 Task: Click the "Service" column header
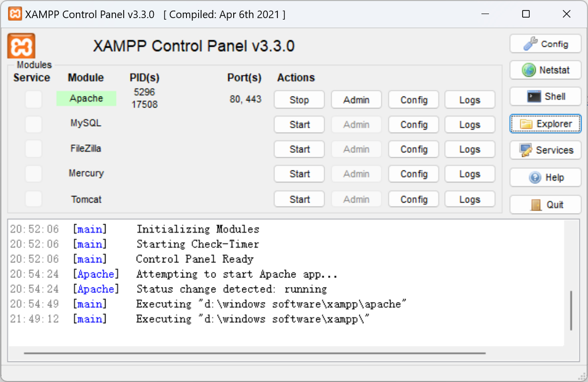32,77
